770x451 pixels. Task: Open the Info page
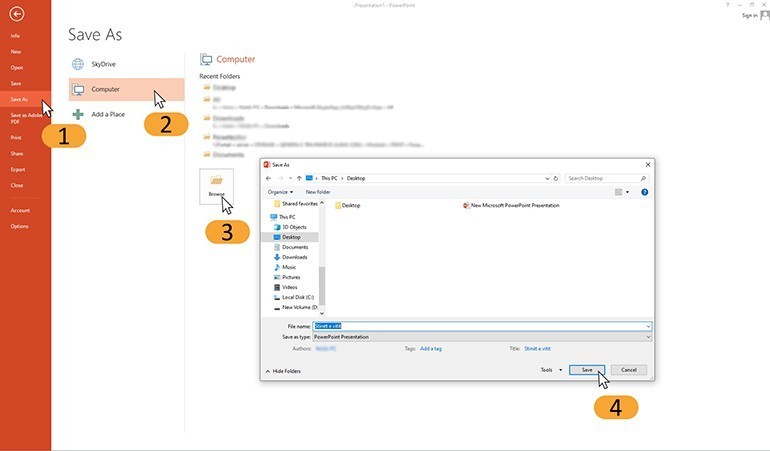[x=15, y=36]
